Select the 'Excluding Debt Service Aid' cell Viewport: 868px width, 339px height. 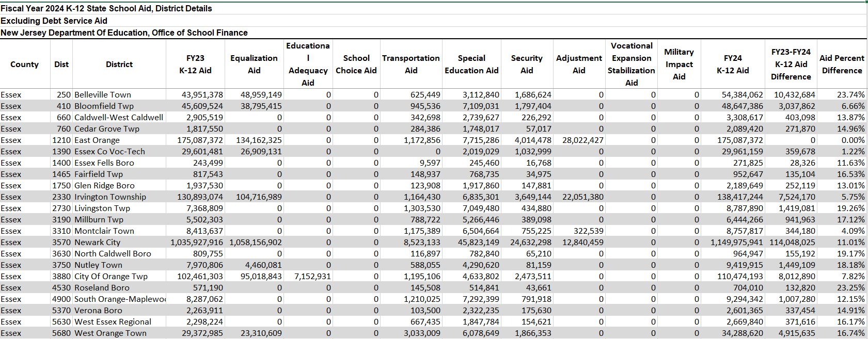pos(54,21)
